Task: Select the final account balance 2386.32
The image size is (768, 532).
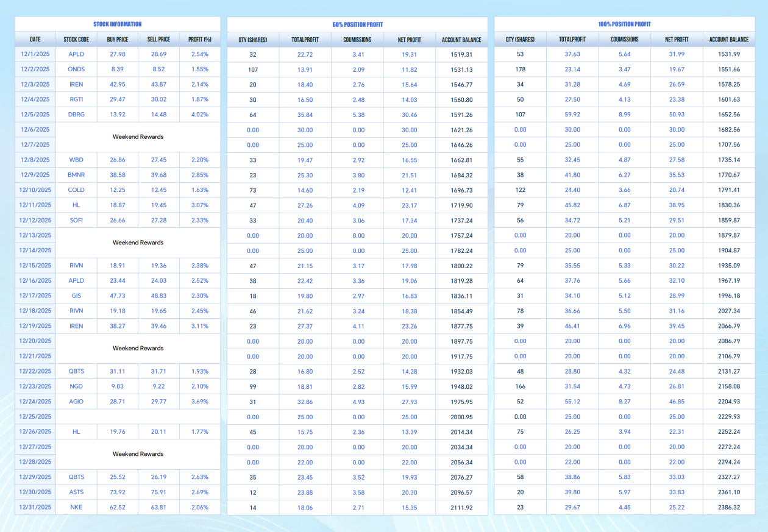Action: [729, 508]
